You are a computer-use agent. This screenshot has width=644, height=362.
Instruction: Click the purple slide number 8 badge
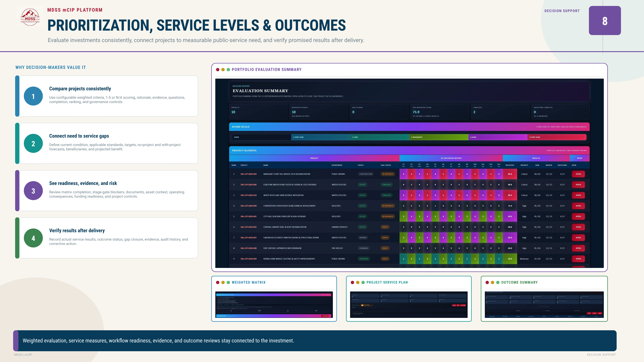tap(605, 20)
